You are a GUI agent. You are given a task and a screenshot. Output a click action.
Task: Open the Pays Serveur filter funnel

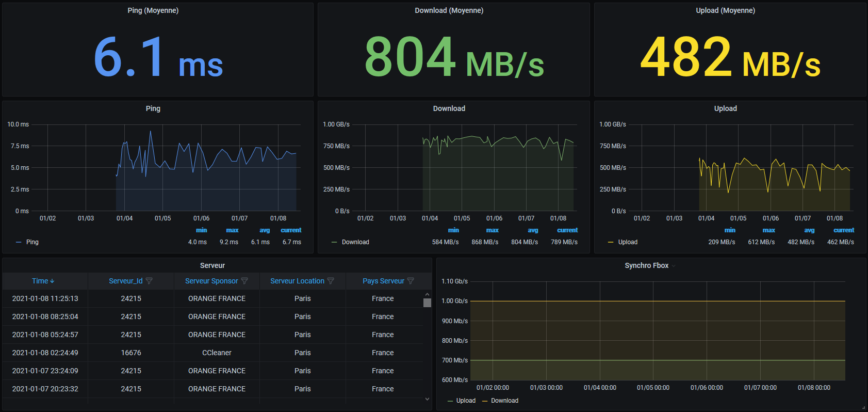point(411,281)
